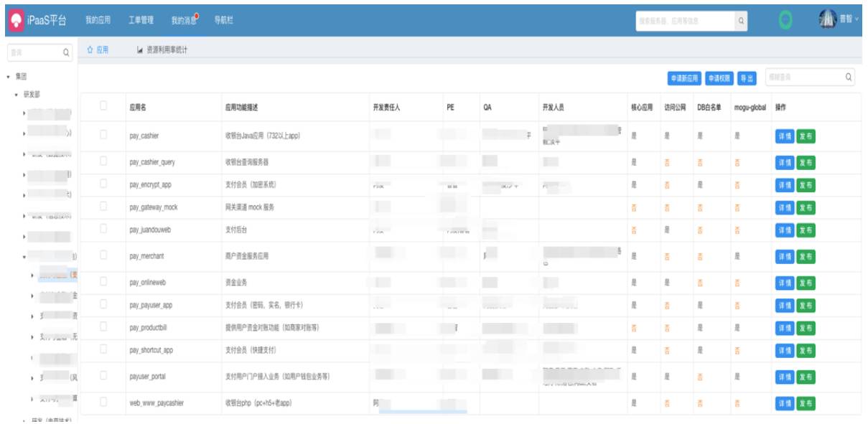Open 详情 for the web_www_paycashier row
The height and width of the screenshot is (424, 868).
pyautogui.click(x=785, y=403)
